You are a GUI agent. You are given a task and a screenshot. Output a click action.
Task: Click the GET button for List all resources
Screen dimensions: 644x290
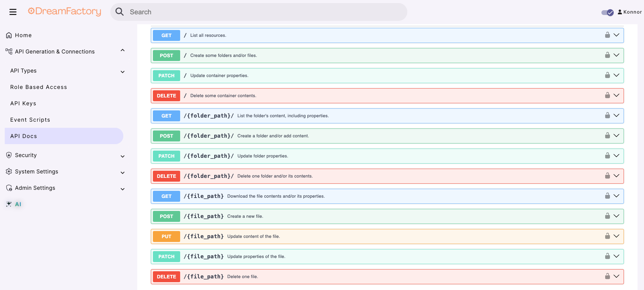[x=167, y=35]
